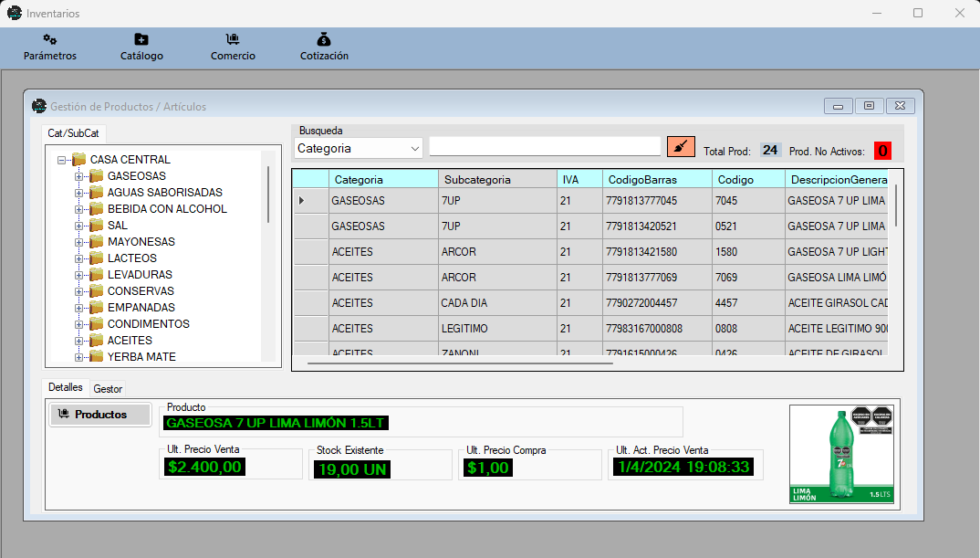This screenshot has height=558, width=980.
Task: Switch to the Gestor tab
Action: 108,389
